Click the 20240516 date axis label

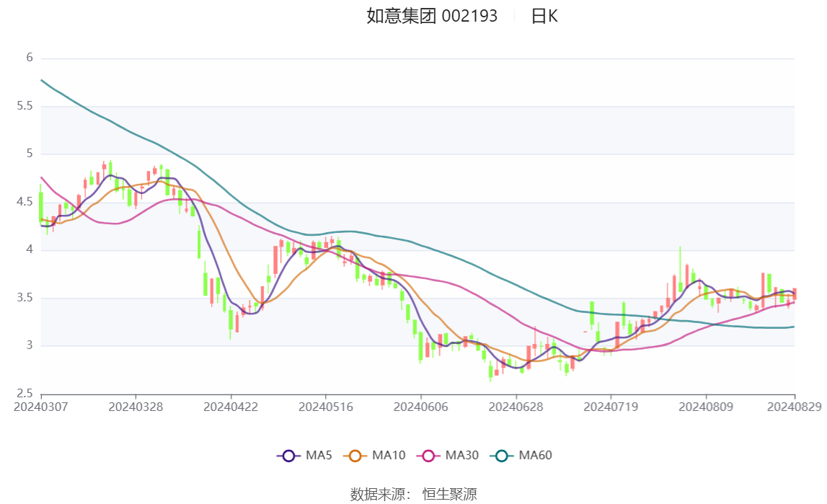tap(326, 407)
